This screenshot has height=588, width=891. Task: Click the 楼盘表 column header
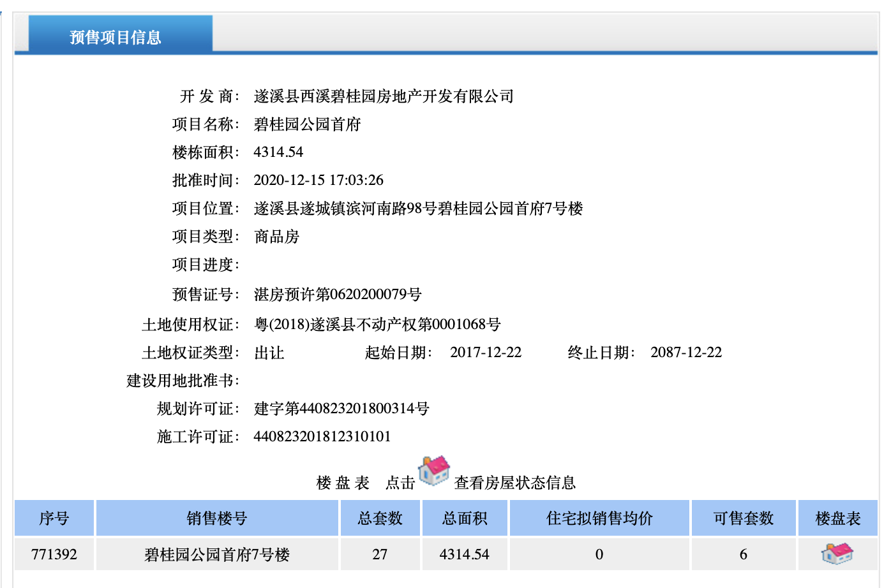click(x=838, y=518)
